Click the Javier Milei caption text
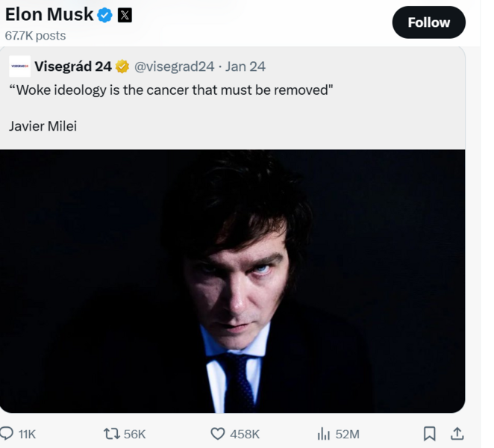 coord(43,125)
